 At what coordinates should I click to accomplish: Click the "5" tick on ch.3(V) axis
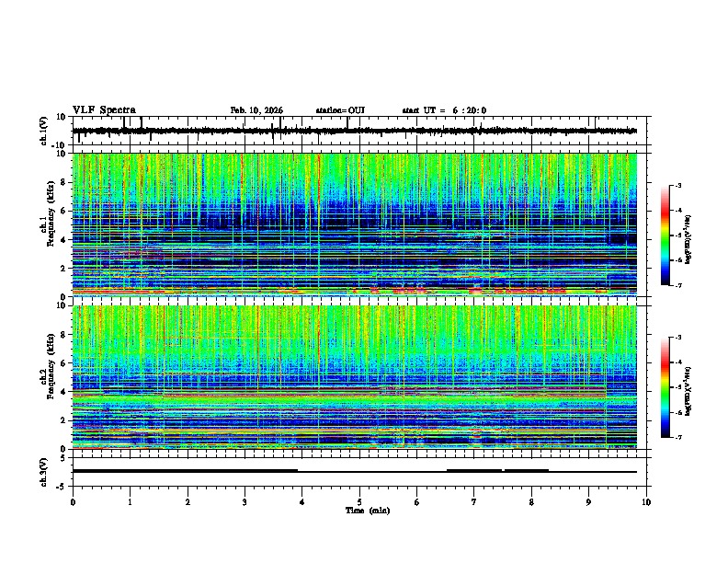[63, 458]
